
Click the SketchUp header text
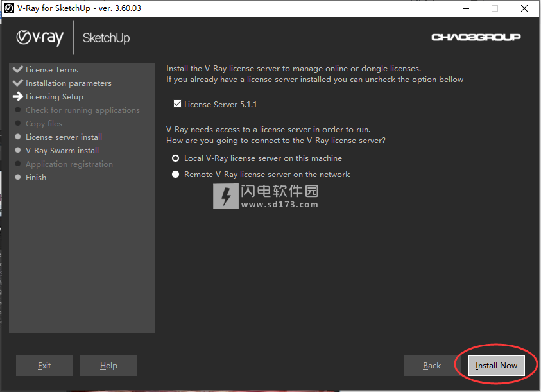click(107, 38)
